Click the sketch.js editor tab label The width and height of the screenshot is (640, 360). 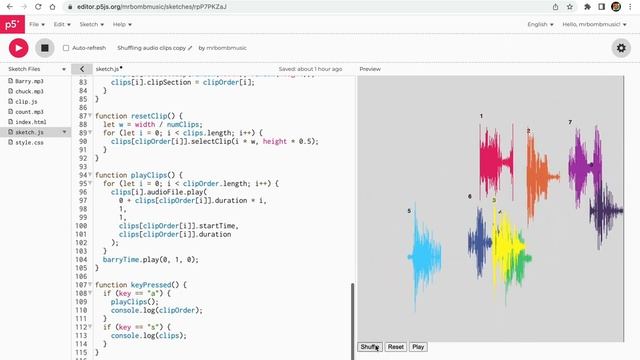tap(107, 69)
